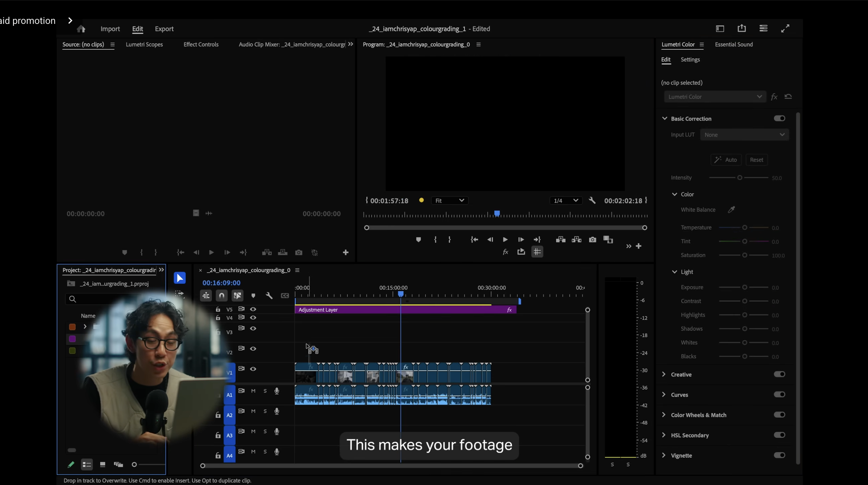This screenshot has width=868, height=485.
Task: Click the Quick Export share icon
Action: coord(742,28)
